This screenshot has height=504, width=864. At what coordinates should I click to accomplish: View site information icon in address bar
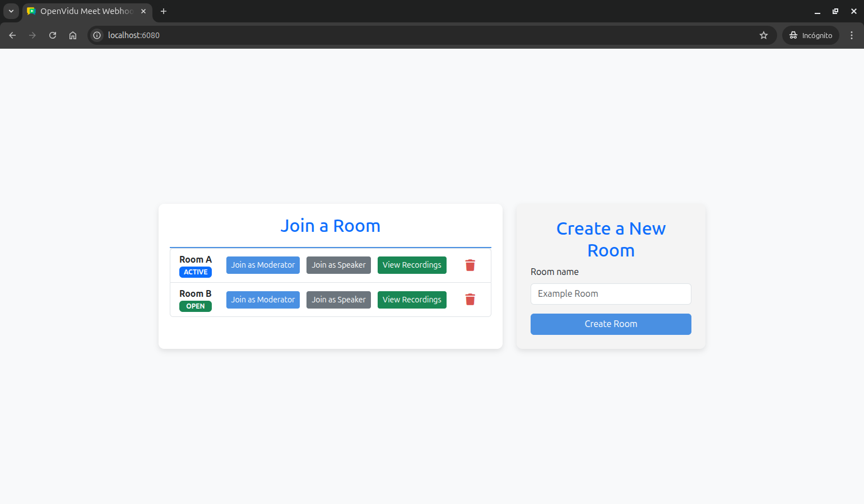tap(97, 35)
